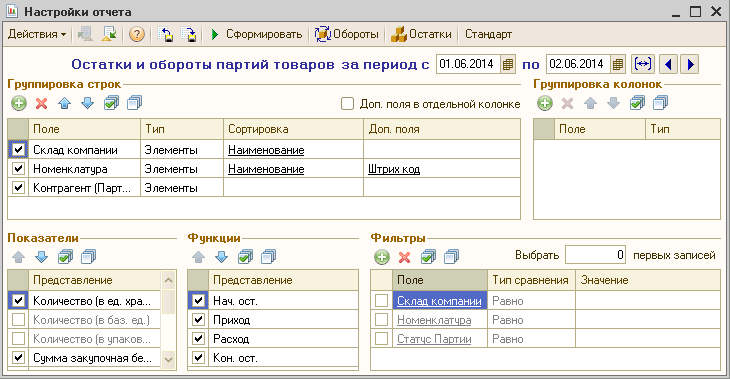Uncheck all column groupings
Screen dimensions: 730x379
click(660, 103)
